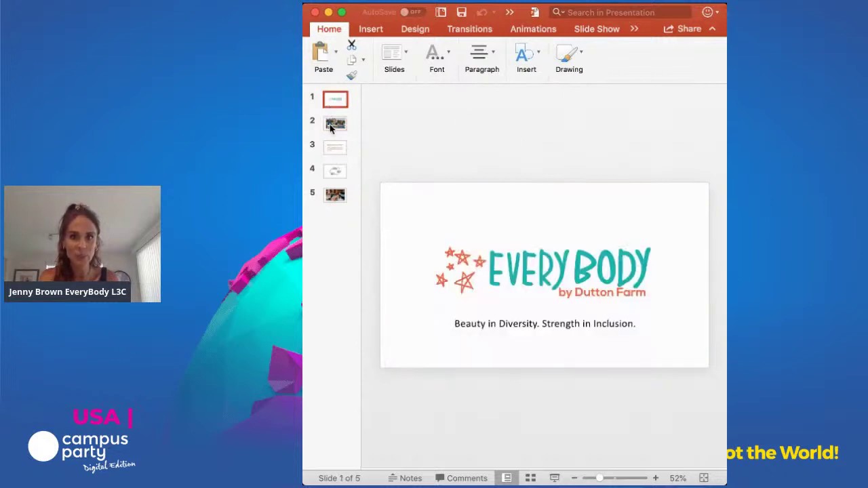This screenshot has height=488, width=868.
Task: Zoom out with the minus icon
Action: (574, 478)
